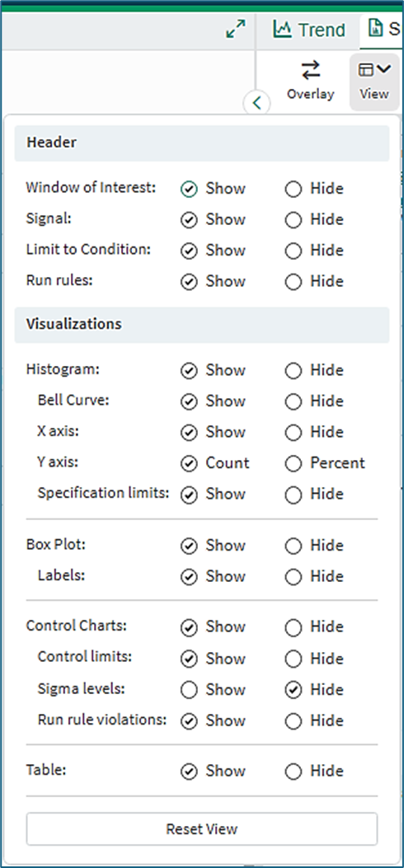
Task: Select Hide for Histogram
Action: [294, 371]
